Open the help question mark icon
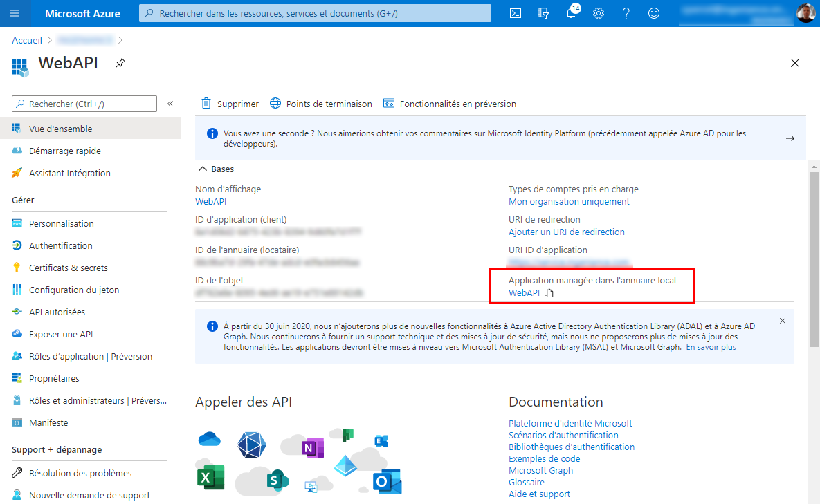The height and width of the screenshot is (504, 820). tap(626, 13)
